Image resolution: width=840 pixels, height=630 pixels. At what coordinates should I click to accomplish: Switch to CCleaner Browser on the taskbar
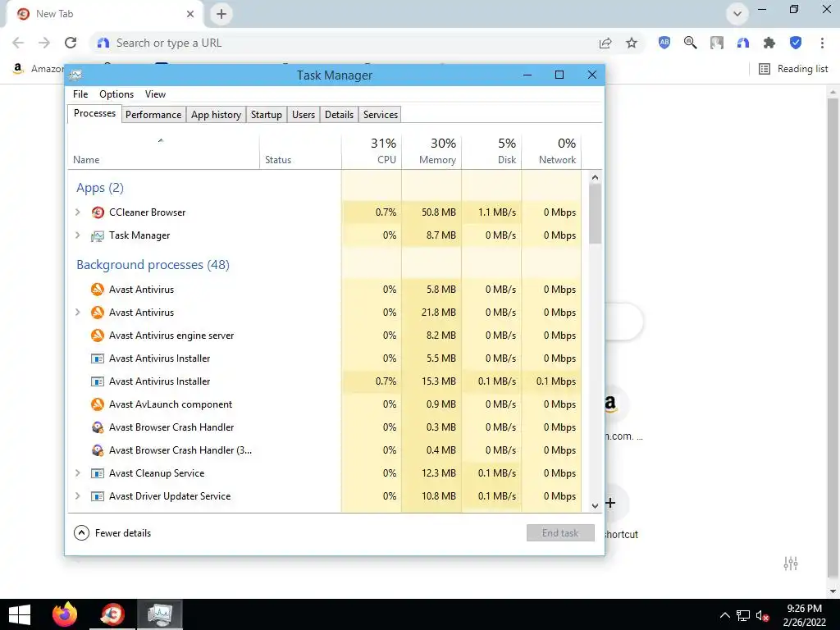click(112, 614)
